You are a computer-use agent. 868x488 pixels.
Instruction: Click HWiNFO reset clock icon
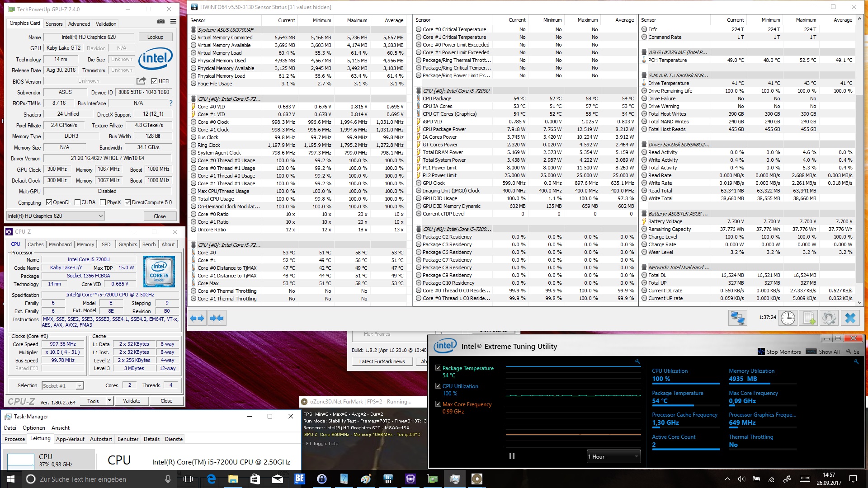click(x=788, y=318)
